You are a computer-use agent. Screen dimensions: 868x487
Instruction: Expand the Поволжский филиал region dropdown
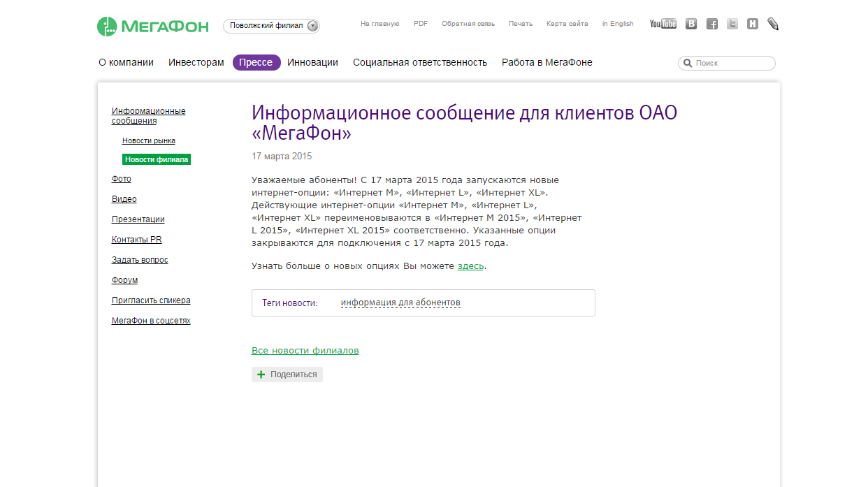312,26
